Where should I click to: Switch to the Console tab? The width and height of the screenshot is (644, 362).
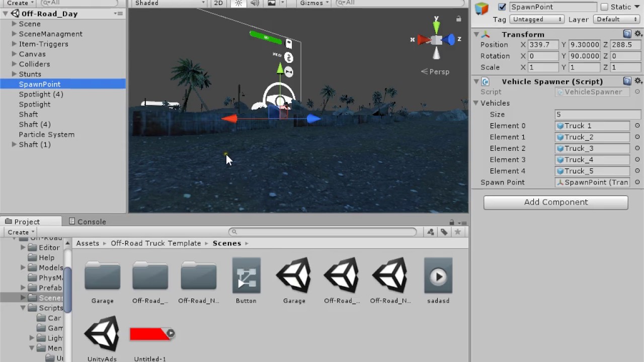pyautogui.click(x=87, y=222)
